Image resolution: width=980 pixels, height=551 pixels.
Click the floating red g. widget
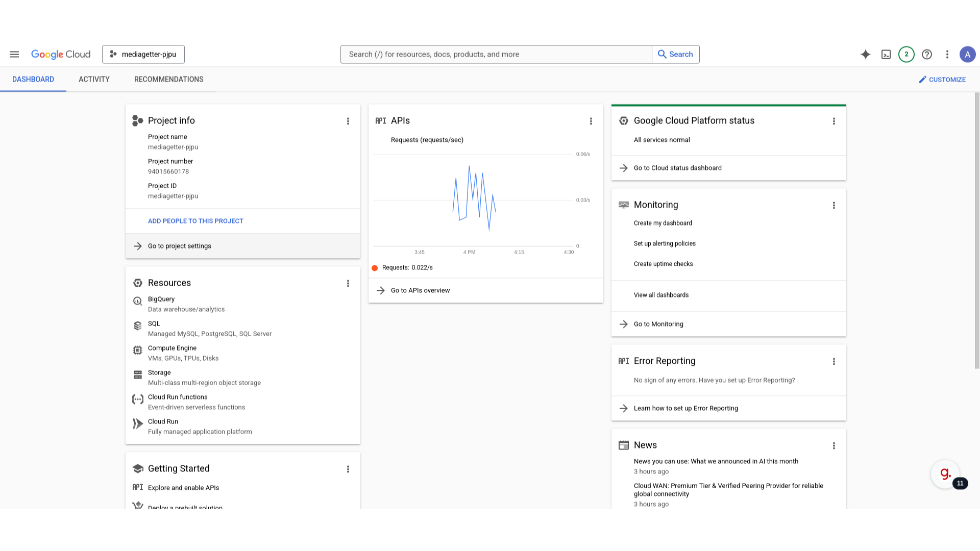(x=945, y=474)
